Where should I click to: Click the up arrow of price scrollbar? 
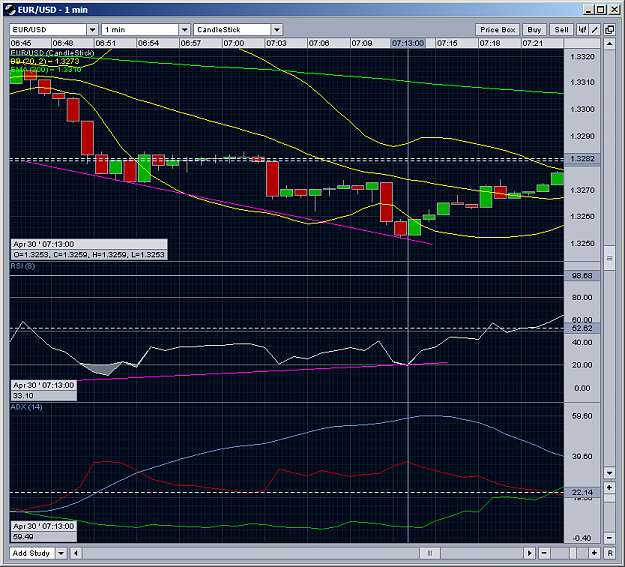point(609,43)
